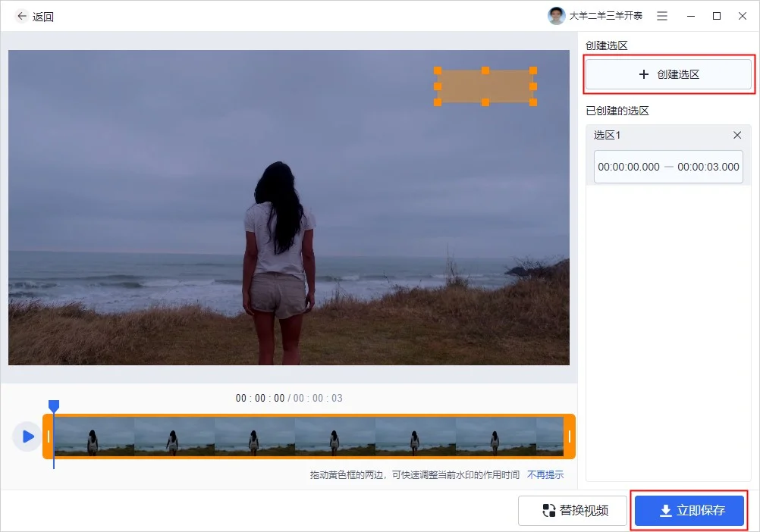
Task: Click the blue playhead marker on timeline
Action: pyautogui.click(x=53, y=406)
